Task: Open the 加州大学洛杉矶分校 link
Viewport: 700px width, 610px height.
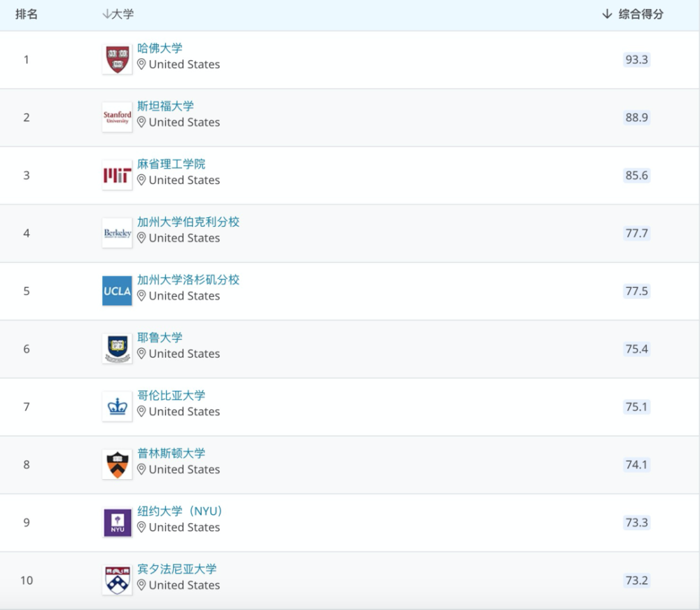Action: pos(188,279)
